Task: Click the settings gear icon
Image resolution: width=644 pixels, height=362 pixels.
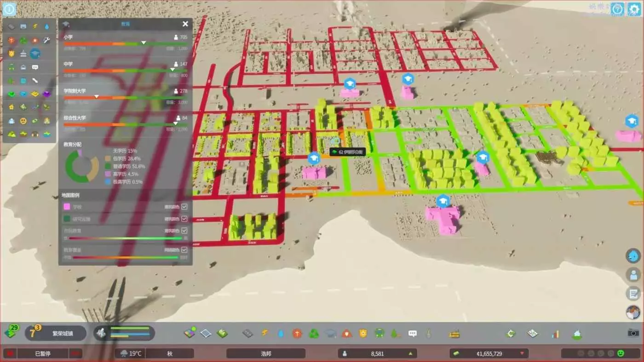Action: pyautogui.click(x=634, y=9)
